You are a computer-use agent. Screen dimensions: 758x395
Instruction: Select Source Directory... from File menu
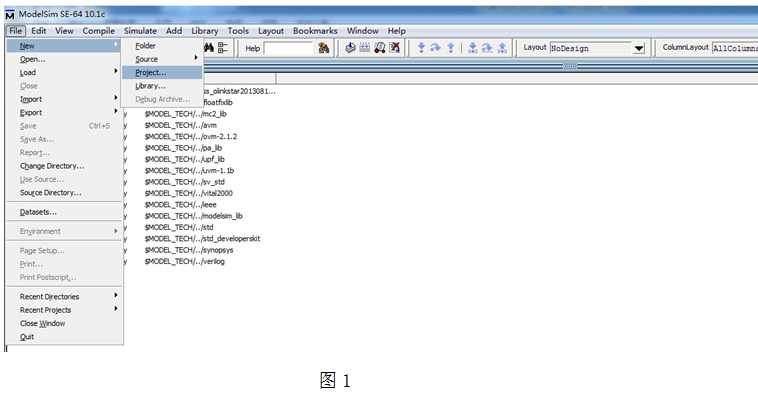point(64,192)
